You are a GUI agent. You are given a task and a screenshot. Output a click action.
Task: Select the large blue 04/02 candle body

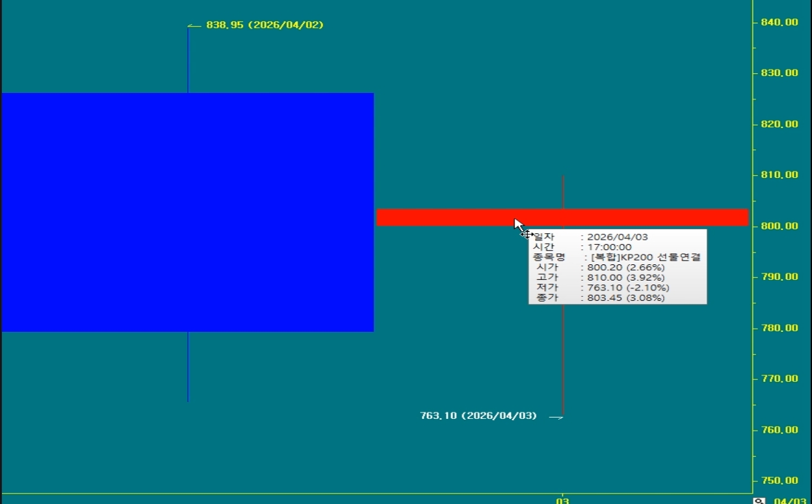187,212
